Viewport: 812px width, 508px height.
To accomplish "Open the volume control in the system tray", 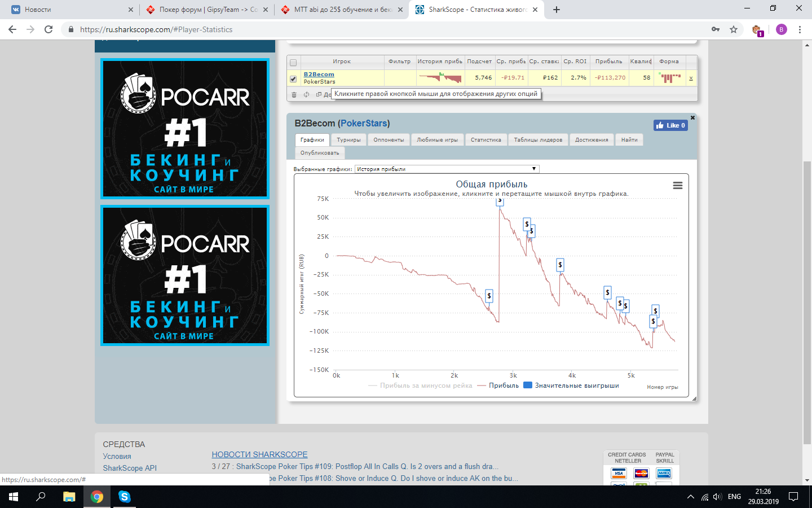I will click(x=717, y=497).
